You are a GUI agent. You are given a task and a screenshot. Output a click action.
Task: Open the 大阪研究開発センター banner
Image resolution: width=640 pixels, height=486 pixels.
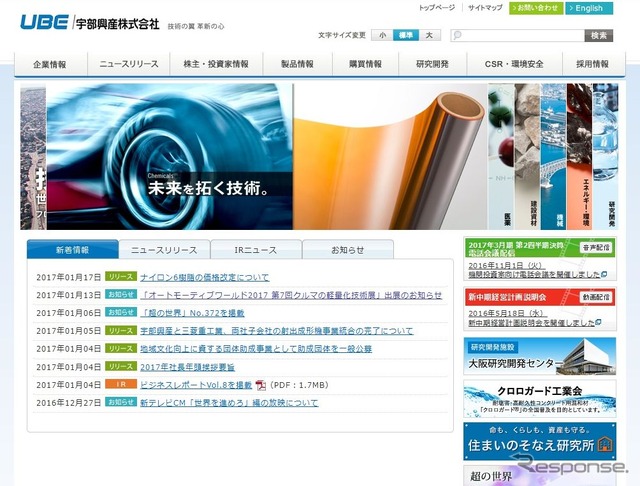pyautogui.click(x=540, y=356)
